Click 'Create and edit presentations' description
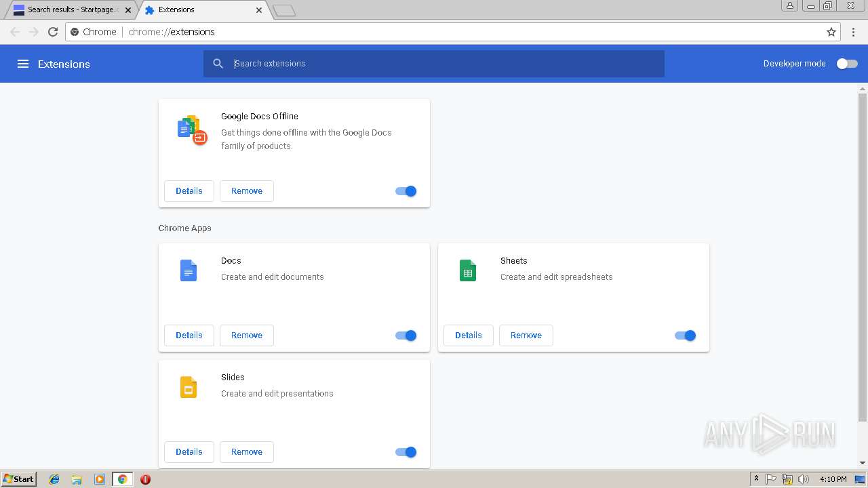 point(277,394)
